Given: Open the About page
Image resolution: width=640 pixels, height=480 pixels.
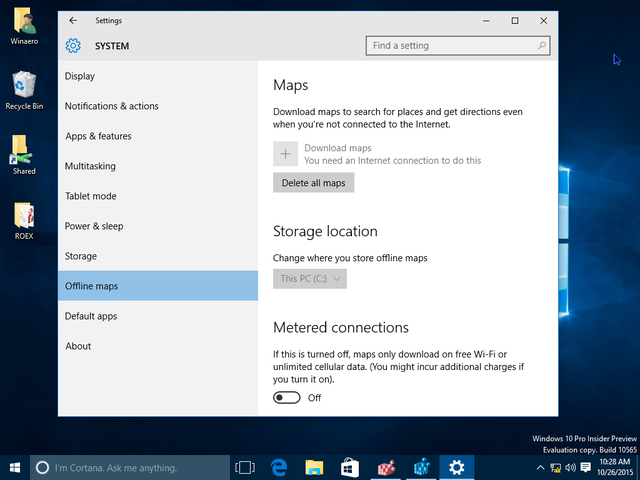Looking at the screenshot, I should pyautogui.click(x=158, y=346).
